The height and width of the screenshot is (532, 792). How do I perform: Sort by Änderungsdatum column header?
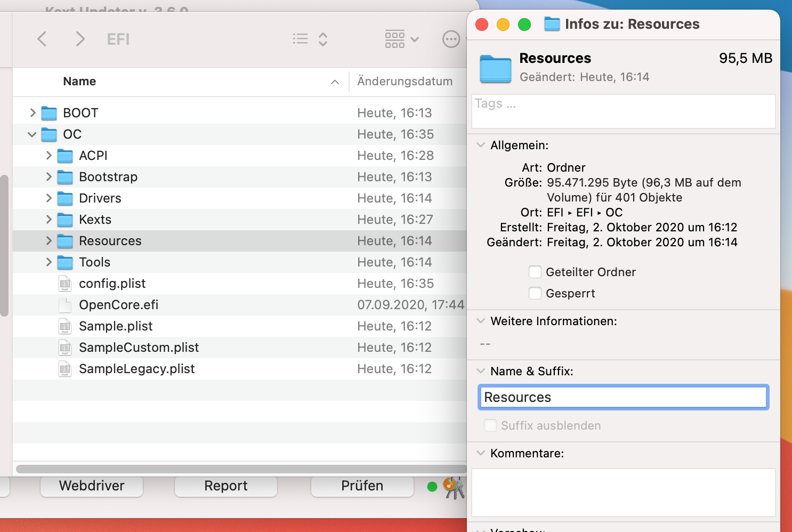[x=405, y=82]
